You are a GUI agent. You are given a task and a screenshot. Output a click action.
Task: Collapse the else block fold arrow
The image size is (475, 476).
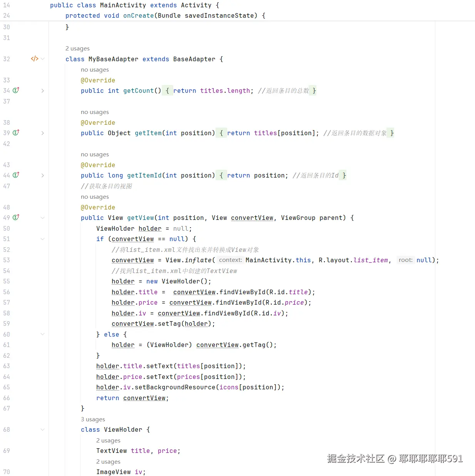pyautogui.click(x=42, y=334)
